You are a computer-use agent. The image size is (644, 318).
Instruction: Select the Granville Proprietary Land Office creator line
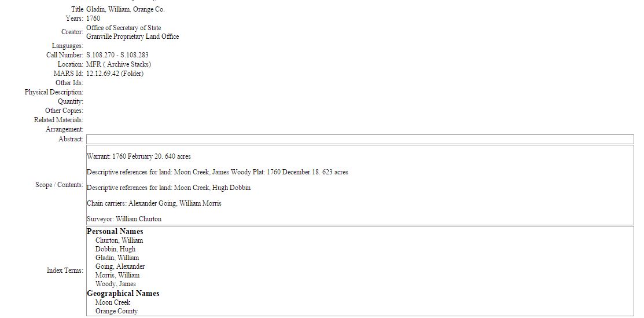pyautogui.click(x=133, y=36)
